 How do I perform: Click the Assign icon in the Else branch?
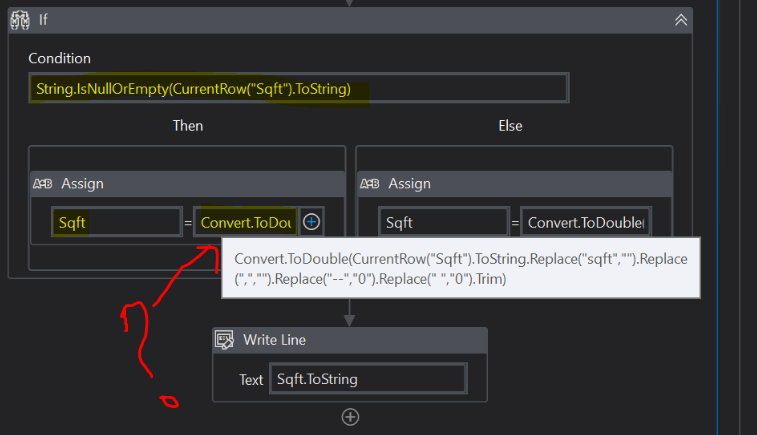point(370,183)
